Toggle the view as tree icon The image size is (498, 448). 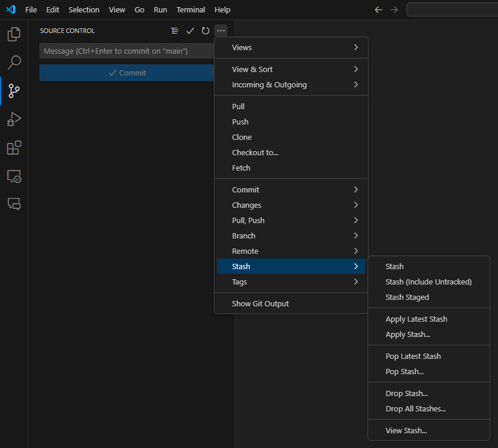coord(174,31)
